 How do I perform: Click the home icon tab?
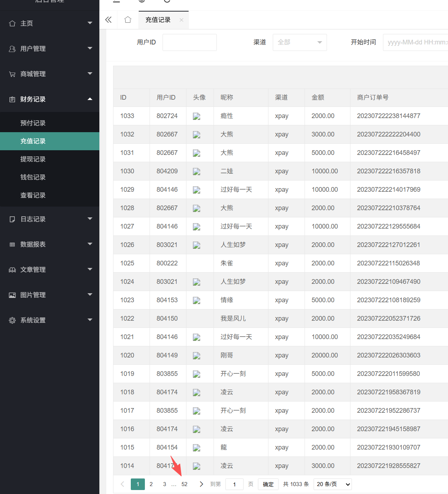click(128, 20)
